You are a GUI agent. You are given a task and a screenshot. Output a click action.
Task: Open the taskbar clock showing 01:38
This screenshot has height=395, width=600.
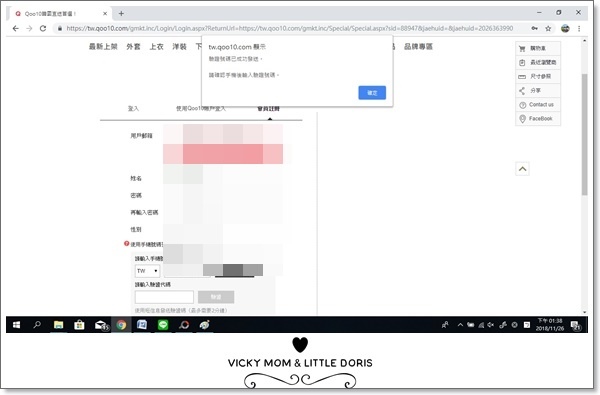[550, 325]
